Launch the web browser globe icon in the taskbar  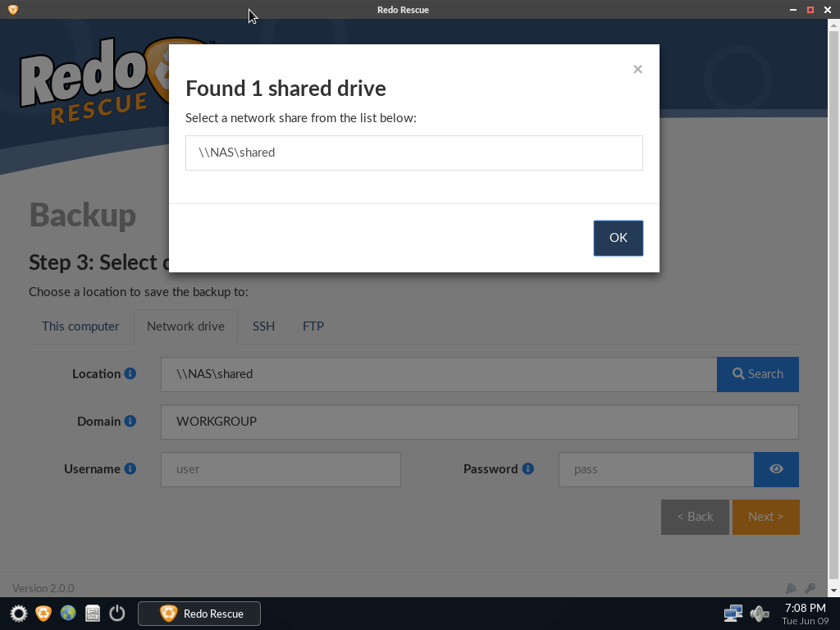[x=68, y=613]
